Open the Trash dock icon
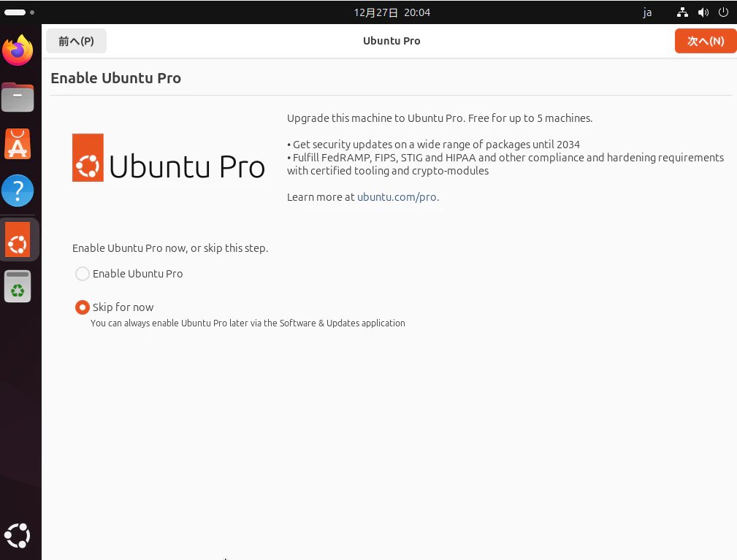 (x=18, y=286)
